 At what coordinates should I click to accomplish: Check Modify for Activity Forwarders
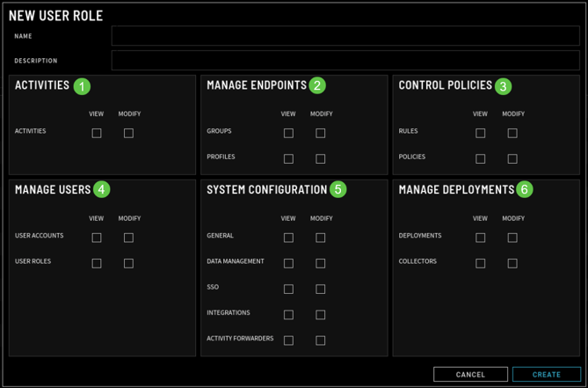pos(320,340)
